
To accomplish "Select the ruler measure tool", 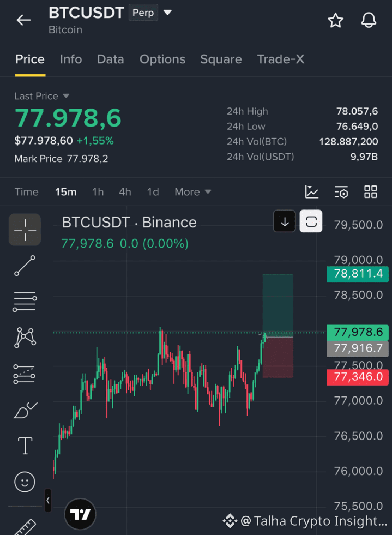I will pos(26,527).
